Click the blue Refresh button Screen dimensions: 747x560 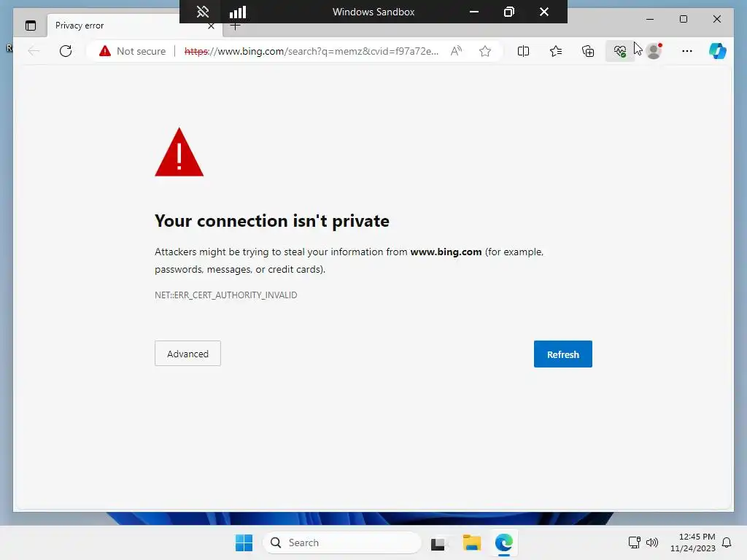click(562, 354)
